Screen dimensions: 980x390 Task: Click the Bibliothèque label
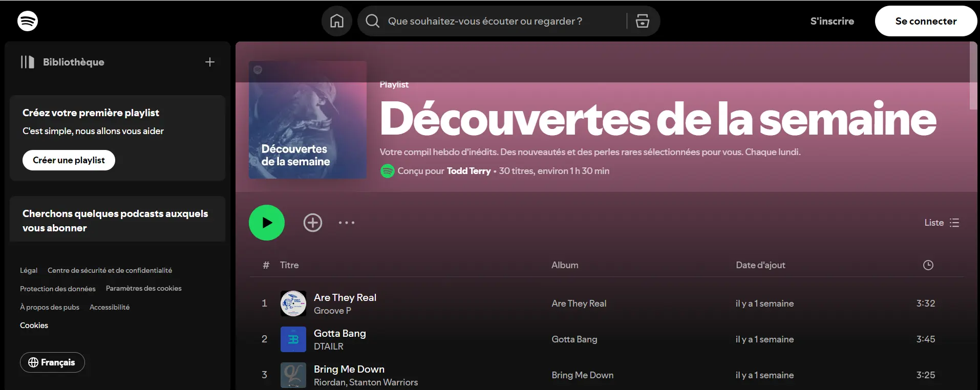point(74,62)
